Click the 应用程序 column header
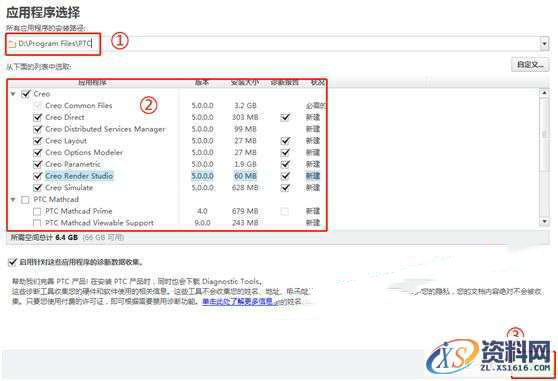Image resolution: width=558 pixels, height=381 pixels. click(93, 83)
